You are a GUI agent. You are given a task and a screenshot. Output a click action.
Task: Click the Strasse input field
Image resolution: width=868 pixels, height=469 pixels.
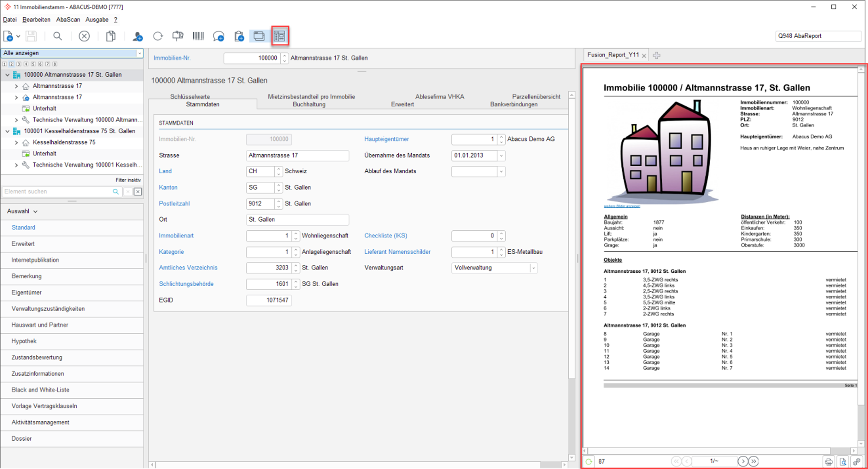(297, 155)
